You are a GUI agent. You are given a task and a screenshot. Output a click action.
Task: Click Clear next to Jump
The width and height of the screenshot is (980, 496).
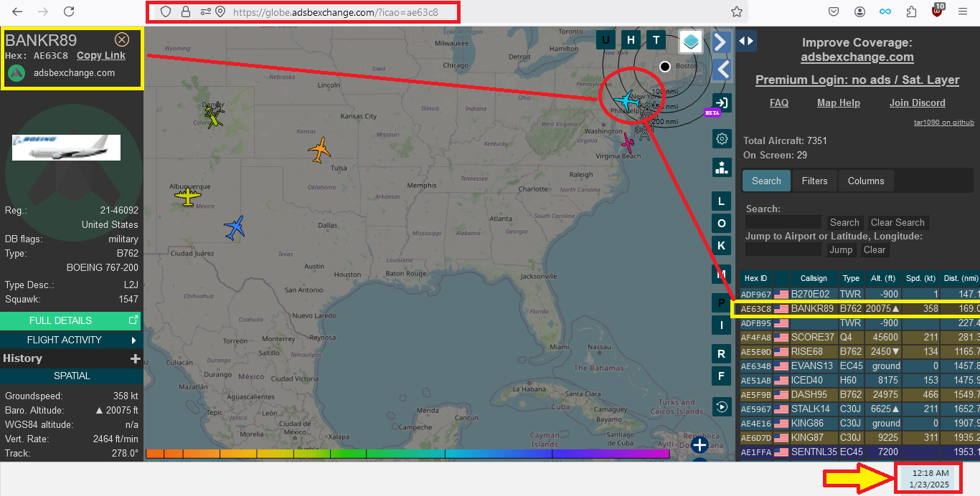[x=874, y=249]
